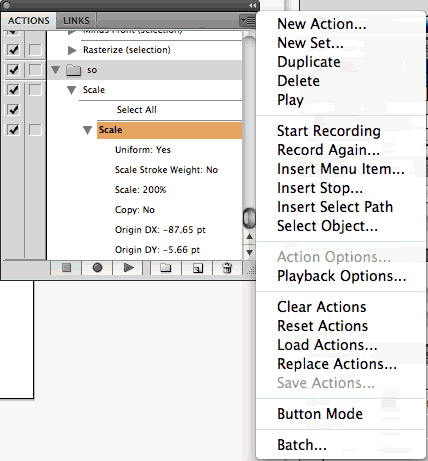This screenshot has height=461, width=428.
Task: Toggle item checkbox for the 'so' set
Action: tap(13, 70)
